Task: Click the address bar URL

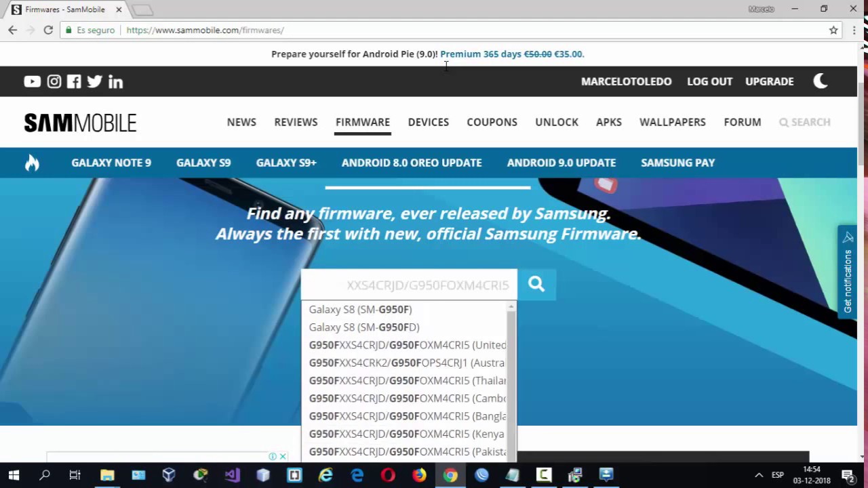Action: [x=205, y=30]
